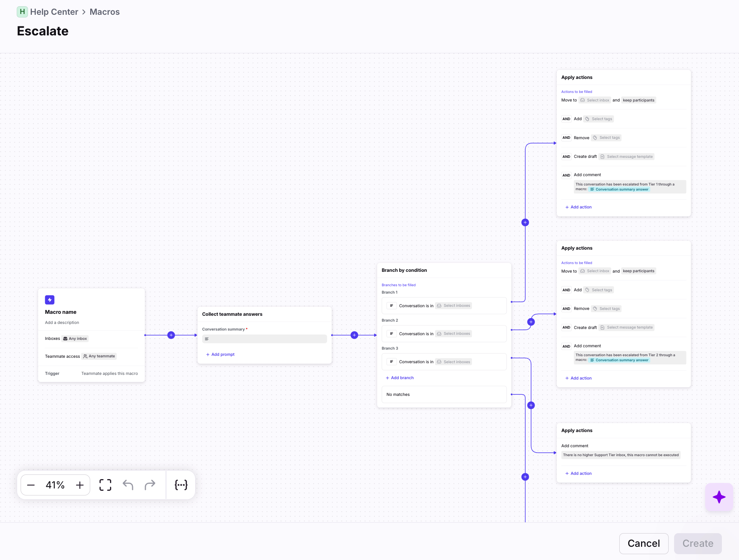Open the AI sparkle assistant button

(719, 497)
